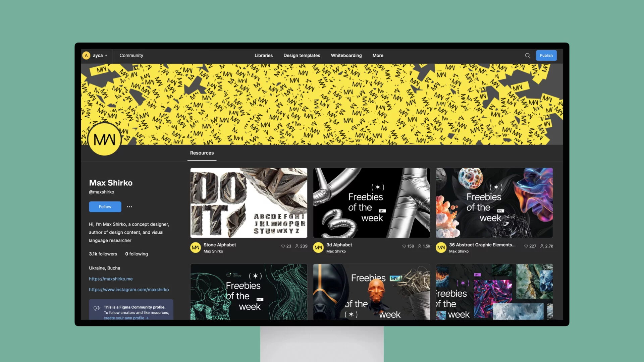Viewport: 644px width, 362px height.
Task: Click the Community navigation menu item
Action: click(131, 55)
